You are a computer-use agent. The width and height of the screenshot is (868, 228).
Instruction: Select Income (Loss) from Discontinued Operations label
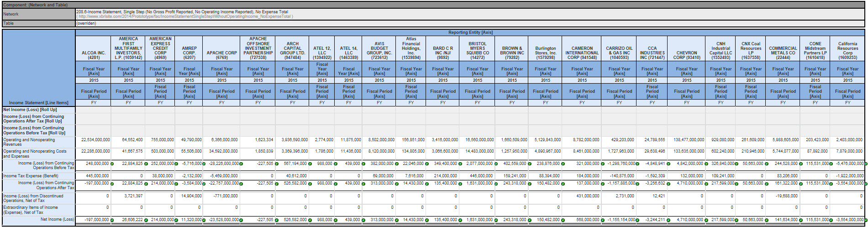point(38,198)
